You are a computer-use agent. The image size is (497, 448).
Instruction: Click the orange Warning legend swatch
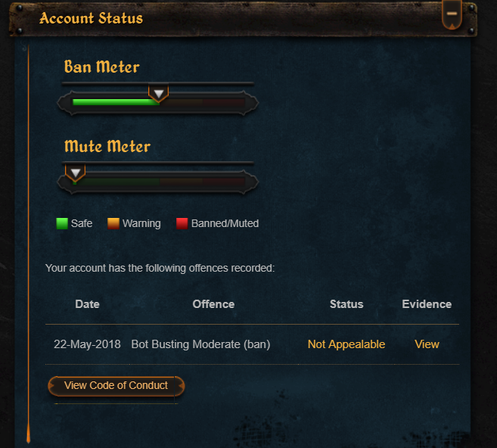coord(113,223)
